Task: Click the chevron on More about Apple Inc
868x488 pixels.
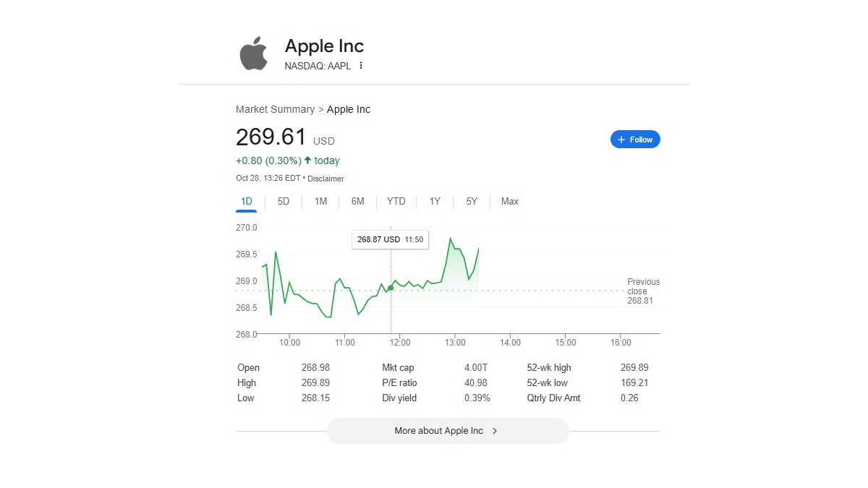Action: click(494, 430)
